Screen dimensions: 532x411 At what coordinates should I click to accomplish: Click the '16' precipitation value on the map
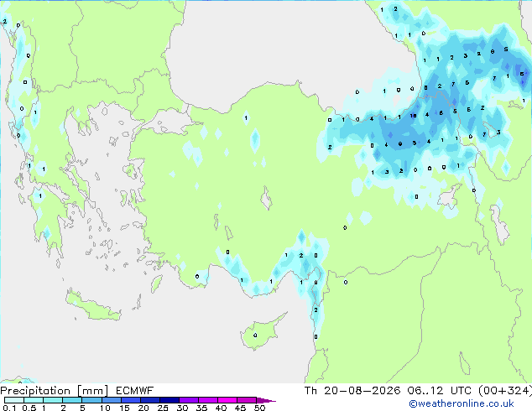tap(413, 116)
